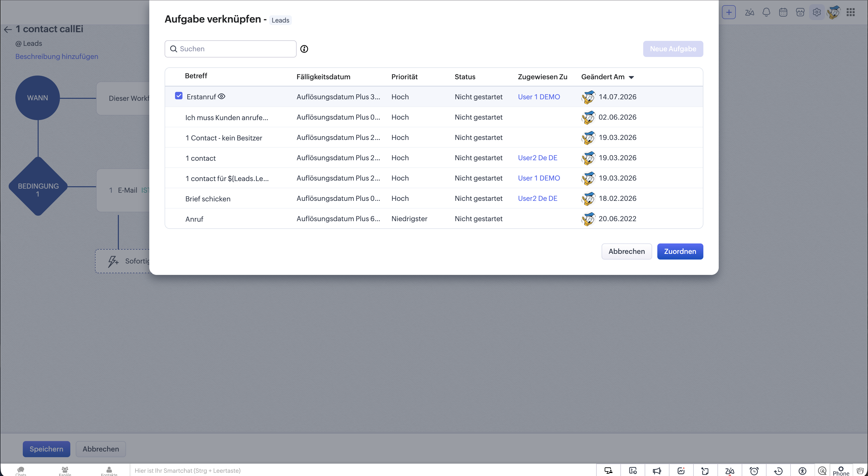Click Abbrechen beside Speichern in footer
Viewport: 868px width, 476px height.
pyautogui.click(x=101, y=449)
